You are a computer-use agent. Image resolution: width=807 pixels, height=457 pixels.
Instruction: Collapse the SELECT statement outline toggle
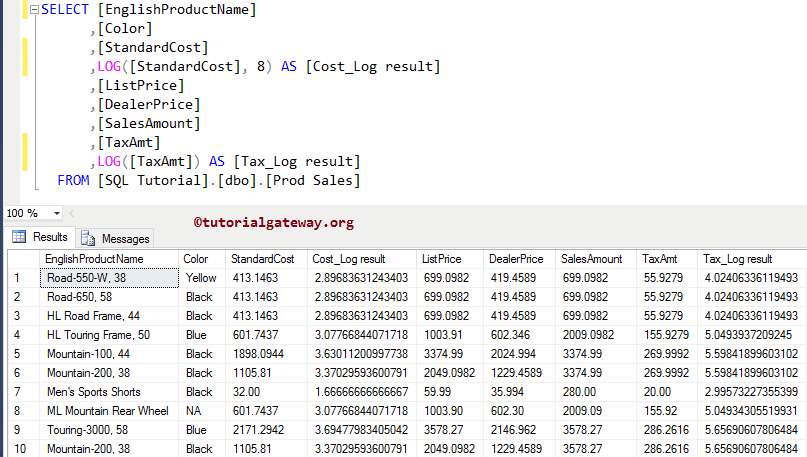pos(34,10)
